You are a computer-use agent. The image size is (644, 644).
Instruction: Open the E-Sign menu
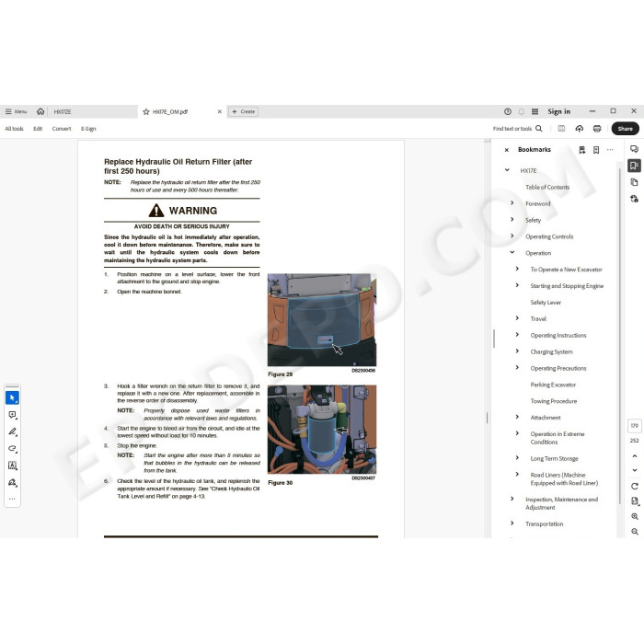point(88,129)
